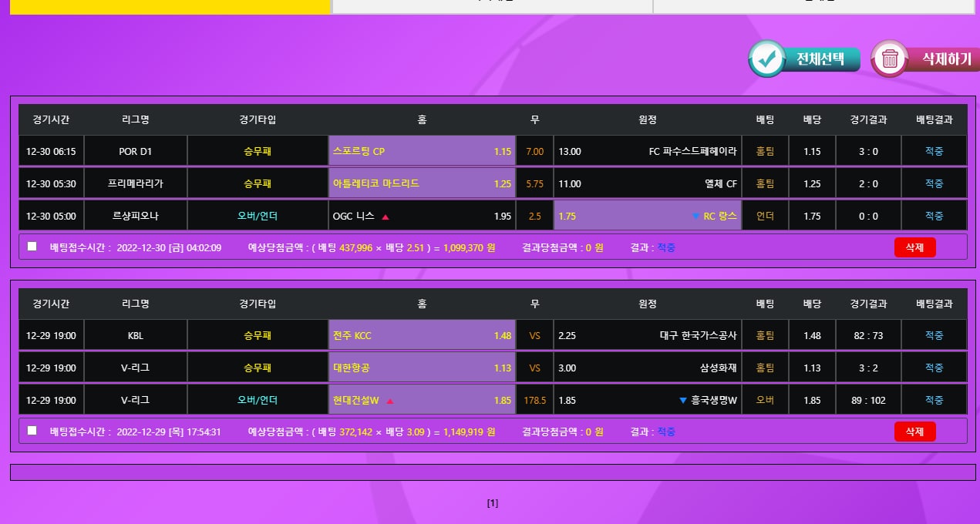Click the 전주 KCC home odds cell

pyautogui.click(x=422, y=335)
